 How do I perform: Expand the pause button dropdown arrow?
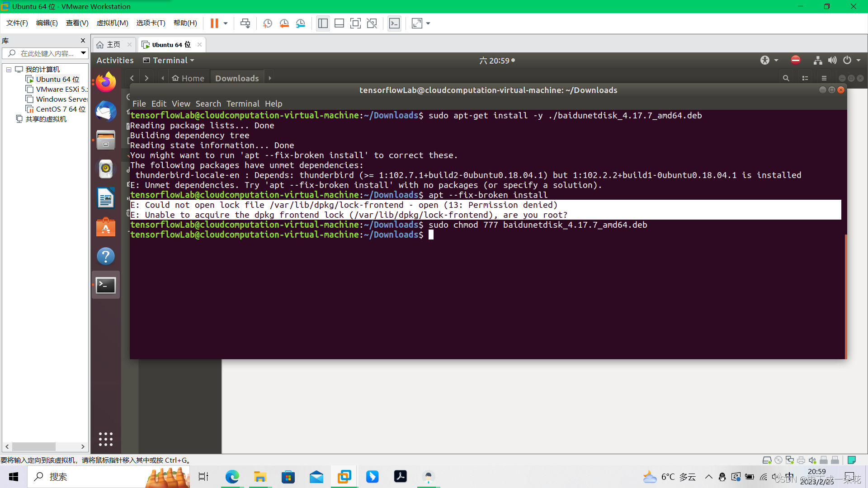(226, 23)
